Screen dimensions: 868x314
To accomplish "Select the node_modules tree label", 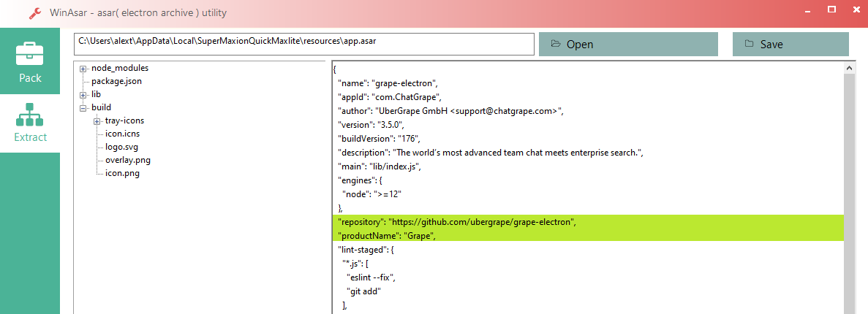I will point(120,68).
